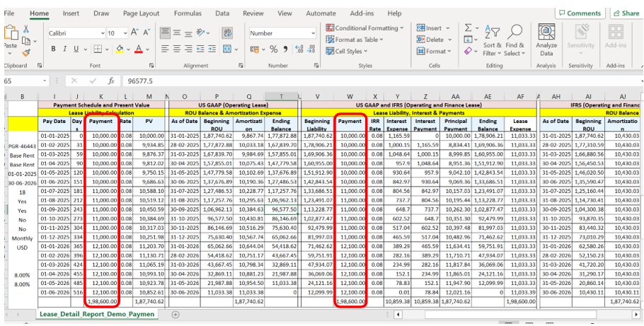
Task: Apply the yellow Fill Color swatch
Action: [x=120, y=50]
